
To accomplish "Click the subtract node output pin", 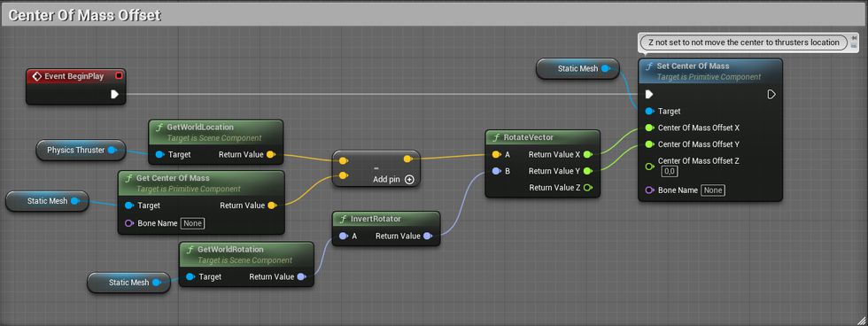I will (x=407, y=159).
